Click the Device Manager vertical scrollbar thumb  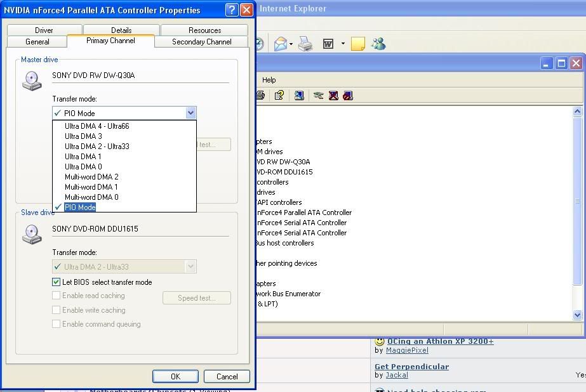[x=577, y=201]
